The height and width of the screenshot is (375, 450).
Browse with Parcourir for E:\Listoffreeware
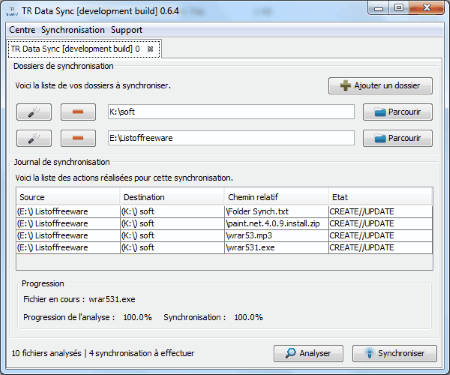click(398, 138)
